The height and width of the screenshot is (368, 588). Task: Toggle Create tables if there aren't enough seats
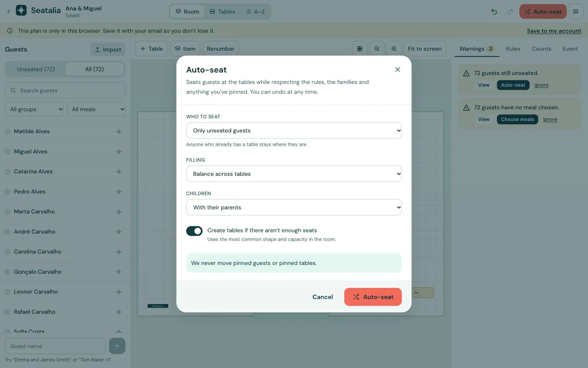point(194,231)
